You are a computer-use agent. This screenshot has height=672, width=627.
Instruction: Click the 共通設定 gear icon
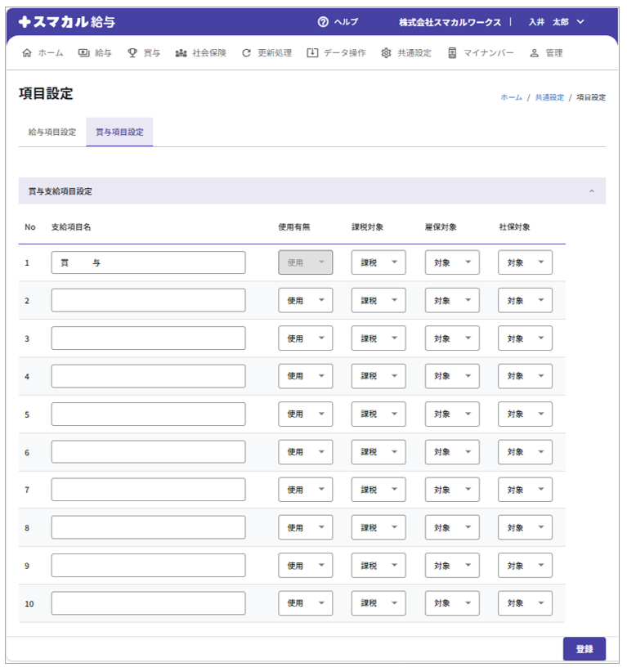point(386,53)
